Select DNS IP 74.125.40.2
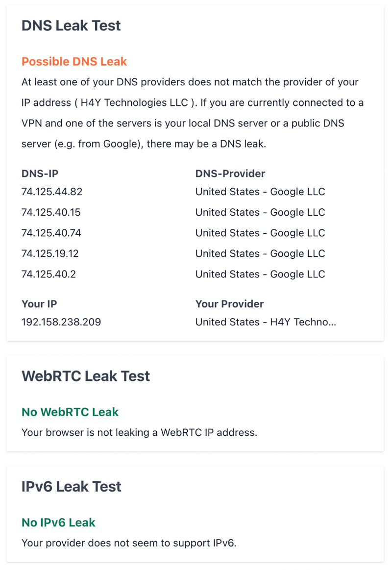The width and height of the screenshot is (392, 570). click(49, 274)
